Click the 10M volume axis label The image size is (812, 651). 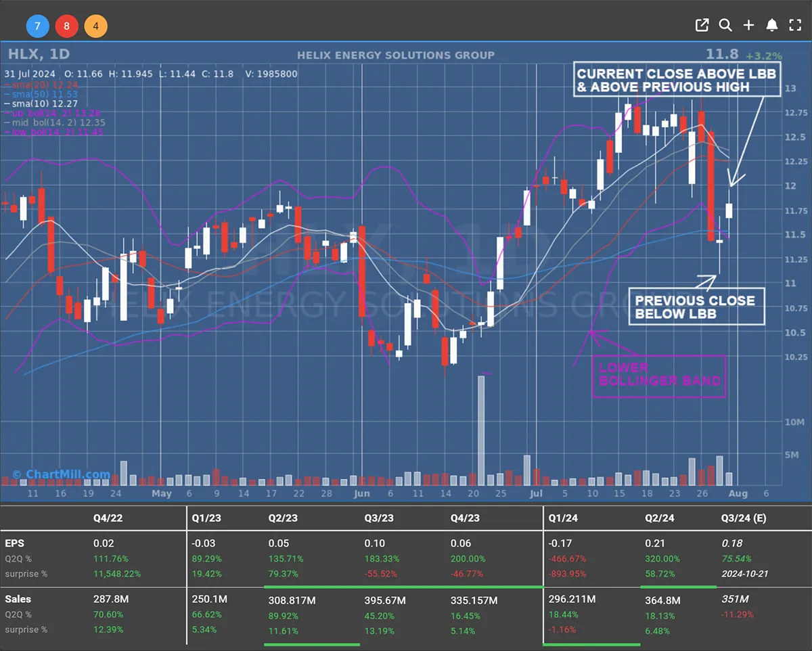coord(794,422)
